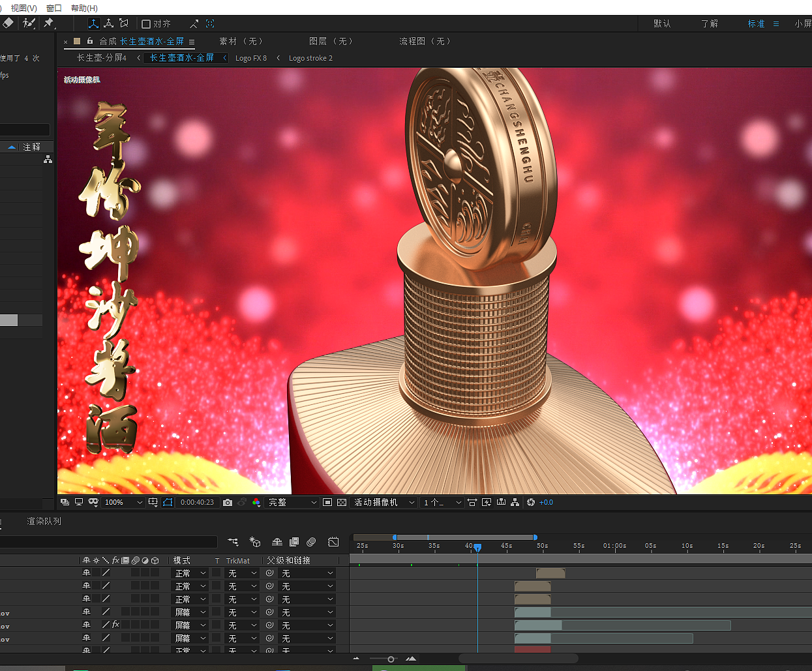812x671 pixels.
Task: Click the work area start handle
Action: pyautogui.click(x=395, y=537)
